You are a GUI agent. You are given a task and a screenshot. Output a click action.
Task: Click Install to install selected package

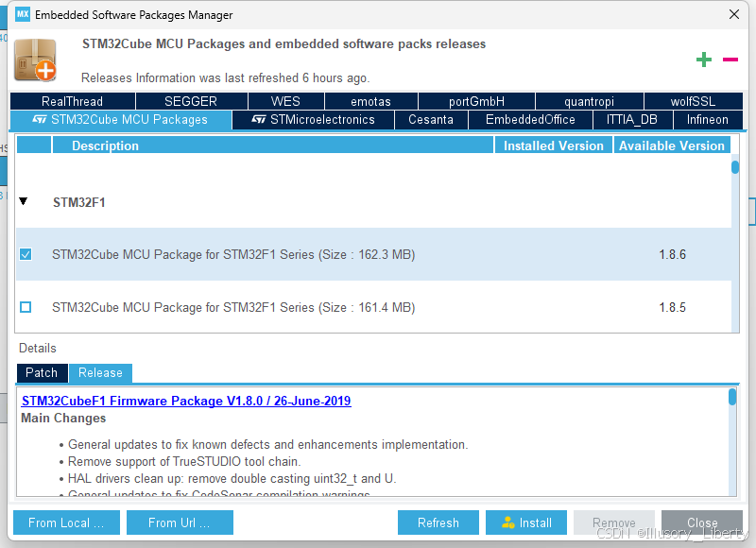[x=526, y=522]
